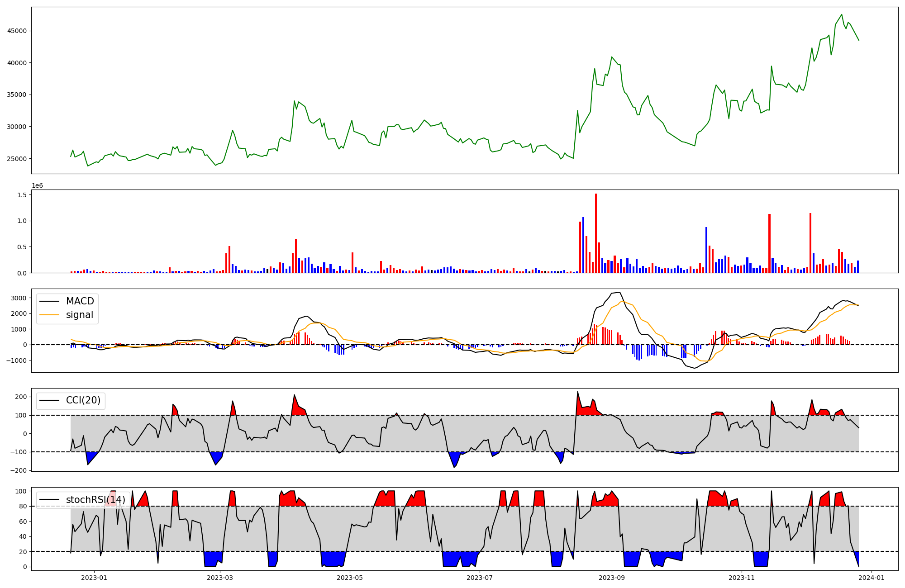Image resolution: width=905 pixels, height=588 pixels.
Task: Click the 2023-09 date tick label
Action: click(612, 578)
